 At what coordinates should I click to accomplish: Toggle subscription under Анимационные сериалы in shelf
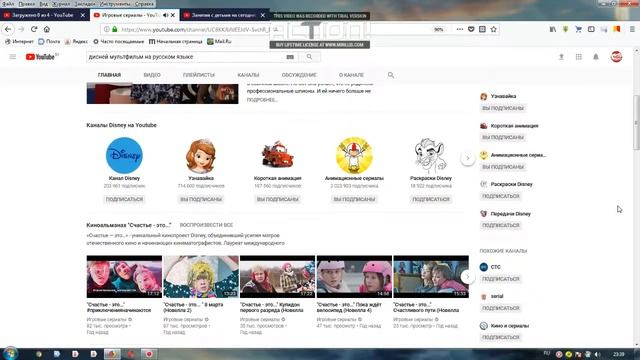click(354, 199)
